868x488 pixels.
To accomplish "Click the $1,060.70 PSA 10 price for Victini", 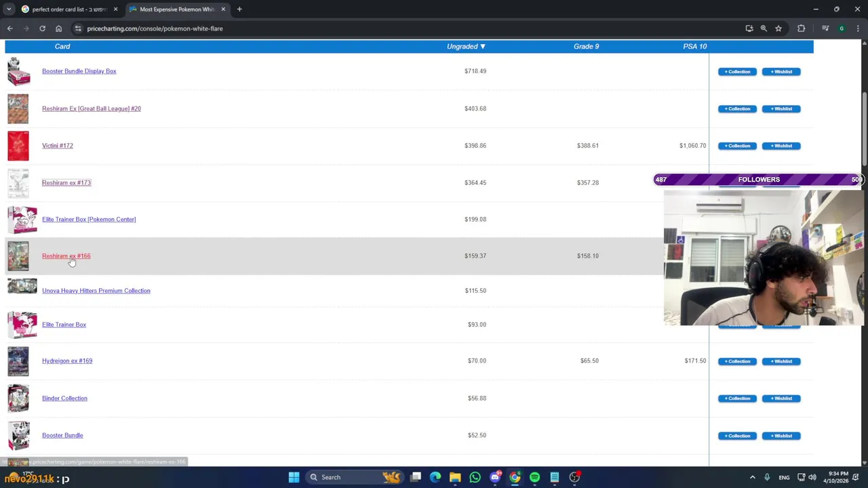I will point(692,146).
